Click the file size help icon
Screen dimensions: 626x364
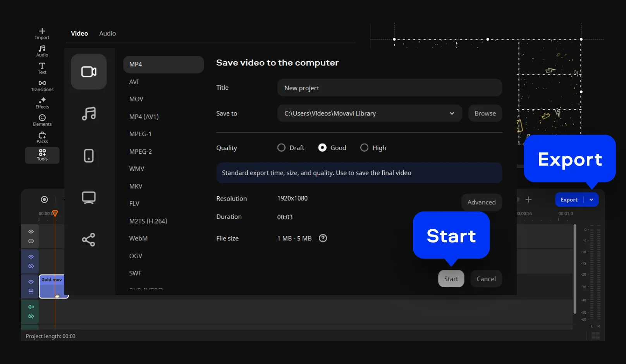click(323, 238)
